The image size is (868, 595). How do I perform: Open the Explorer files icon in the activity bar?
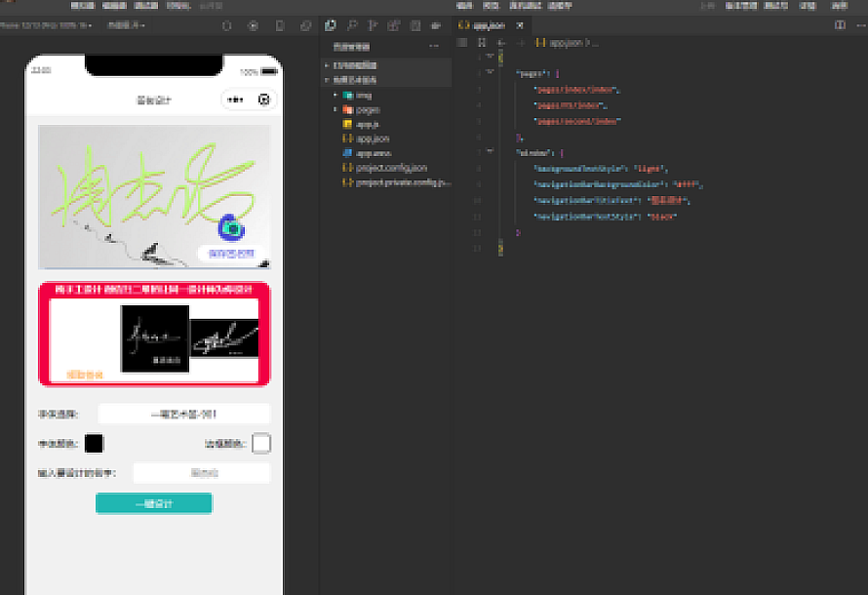pos(331,25)
